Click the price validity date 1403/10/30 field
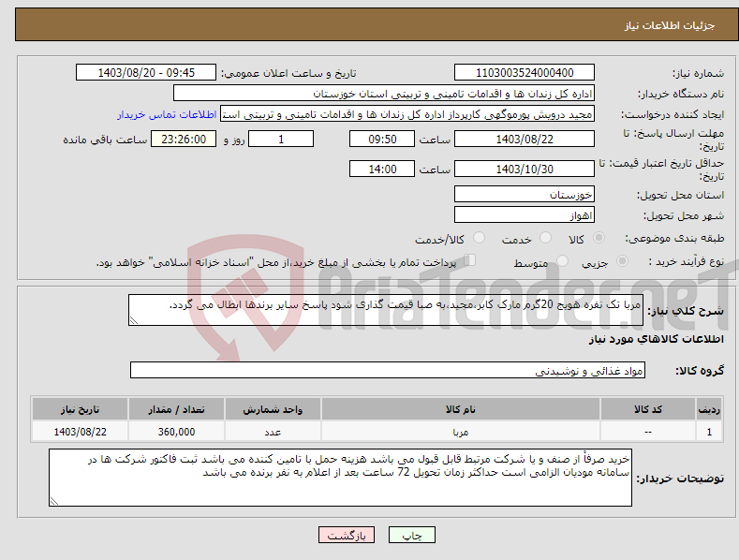The height and width of the screenshot is (560, 739). pos(525,169)
